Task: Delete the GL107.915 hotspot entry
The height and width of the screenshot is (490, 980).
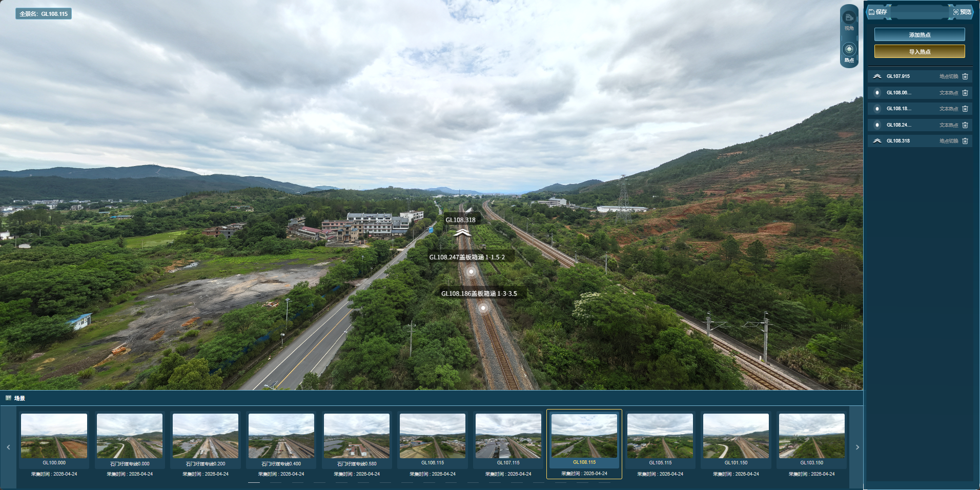Action: point(965,76)
